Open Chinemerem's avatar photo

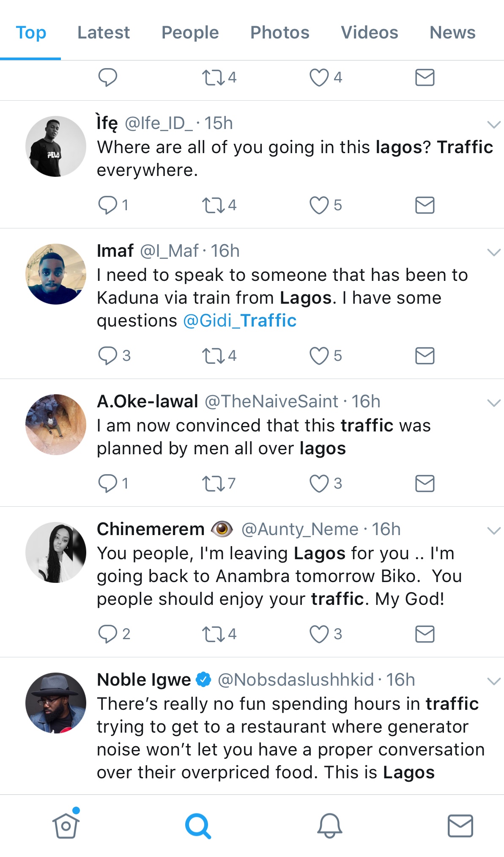click(56, 552)
